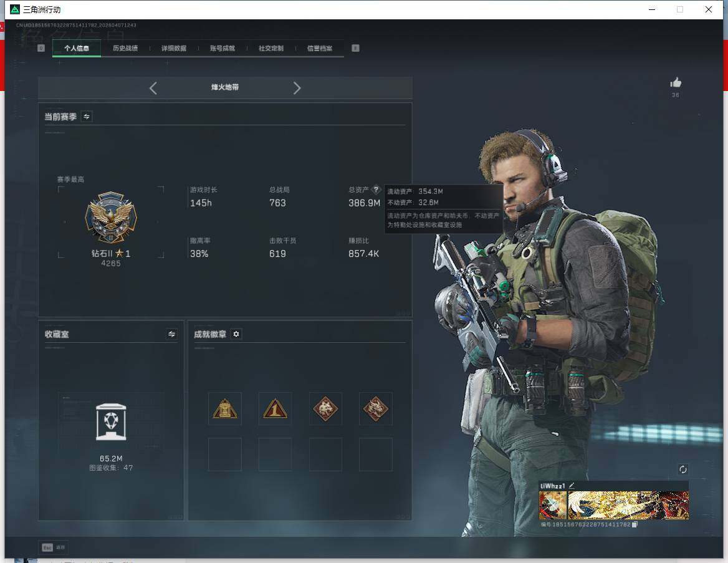Open the 成就徽章 settings gear

[x=236, y=334]
